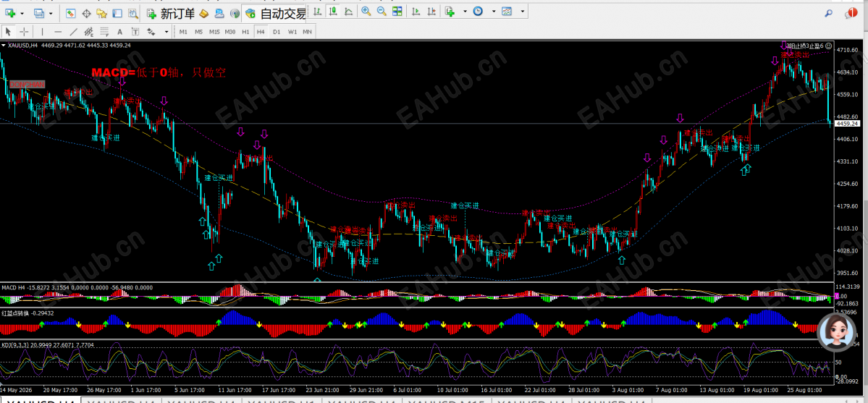Click the 新订单 new order button
The image size is (868, 403).
click(x=171, y=13)
